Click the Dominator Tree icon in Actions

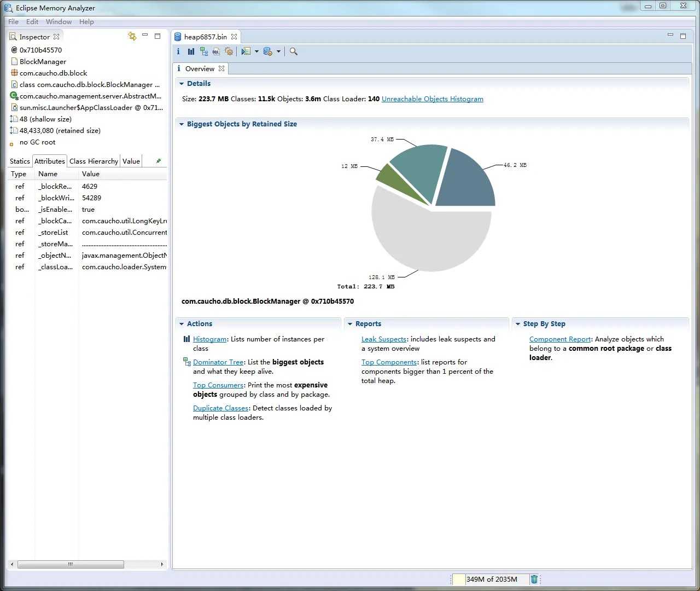187,362
